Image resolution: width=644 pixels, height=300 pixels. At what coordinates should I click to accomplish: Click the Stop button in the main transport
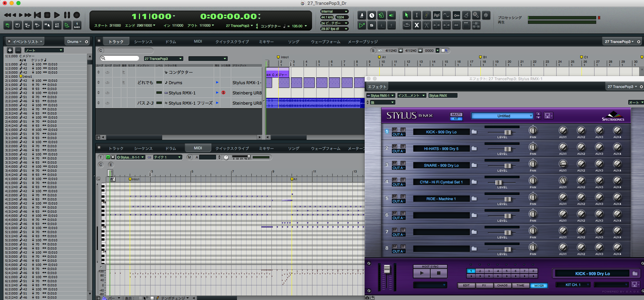[x=47, y=15]
